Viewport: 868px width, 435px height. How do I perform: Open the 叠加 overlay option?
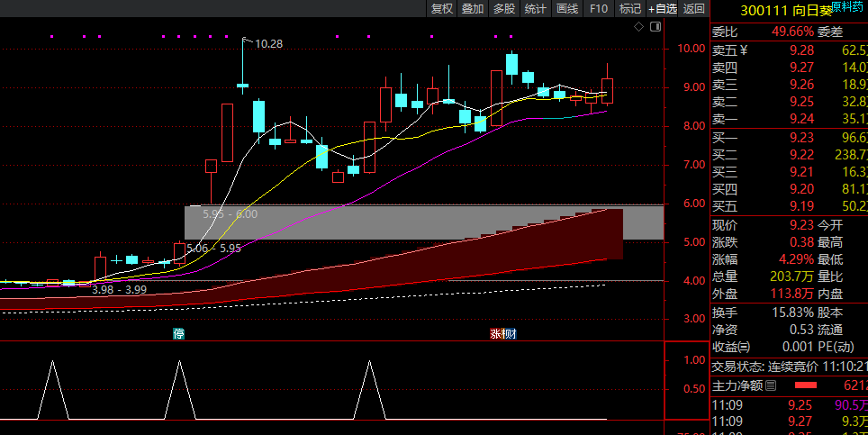(x=473, y=8)
